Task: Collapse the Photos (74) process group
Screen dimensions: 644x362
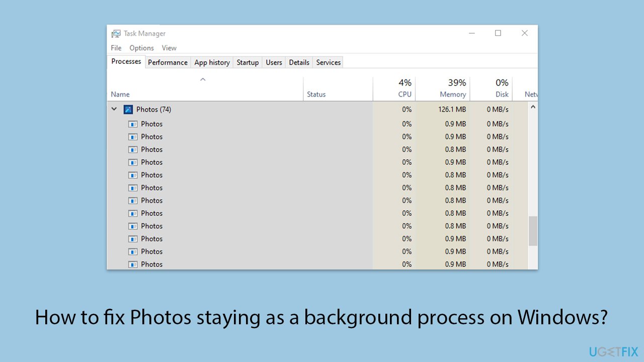Action: pos(114,109)
